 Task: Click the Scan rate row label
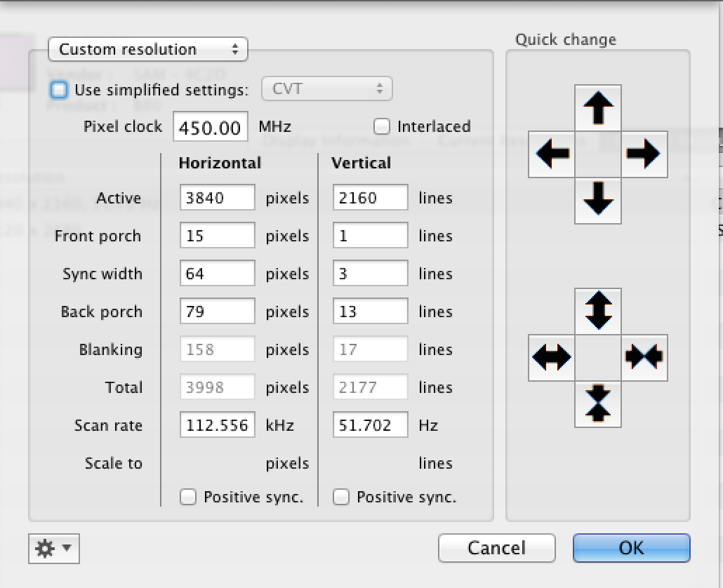tap(108, 425)
